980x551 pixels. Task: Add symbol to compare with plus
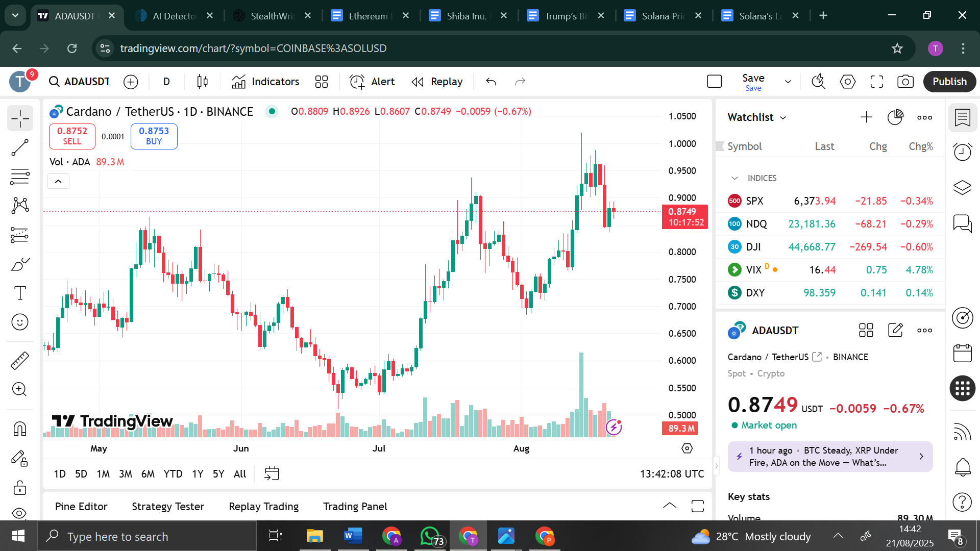(x=131, y=82)
